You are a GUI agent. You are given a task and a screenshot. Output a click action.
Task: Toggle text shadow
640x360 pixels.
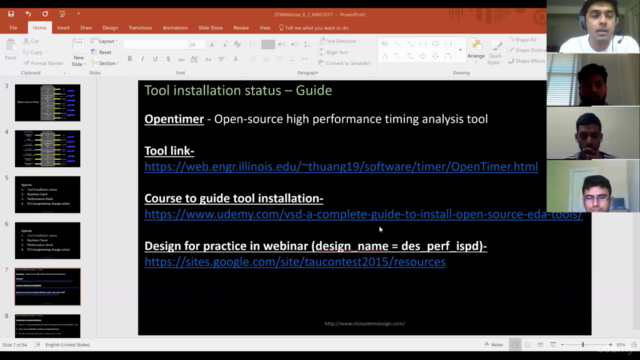click(168, 59)
